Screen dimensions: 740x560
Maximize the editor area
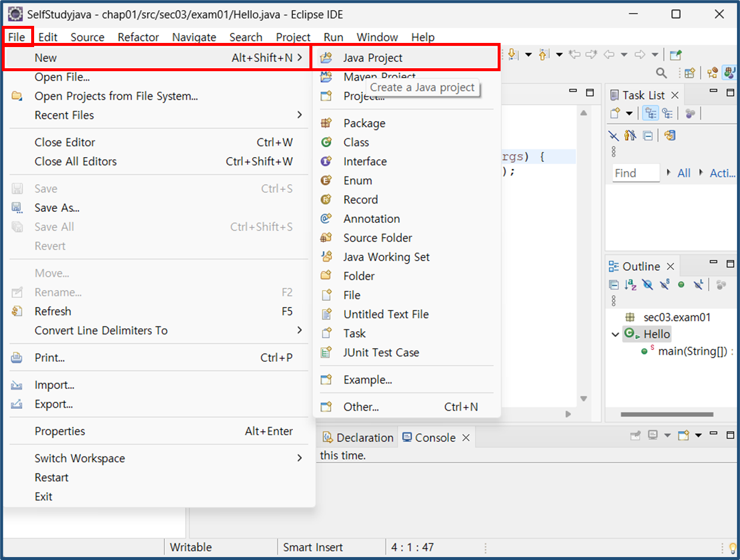coord(590,92)
